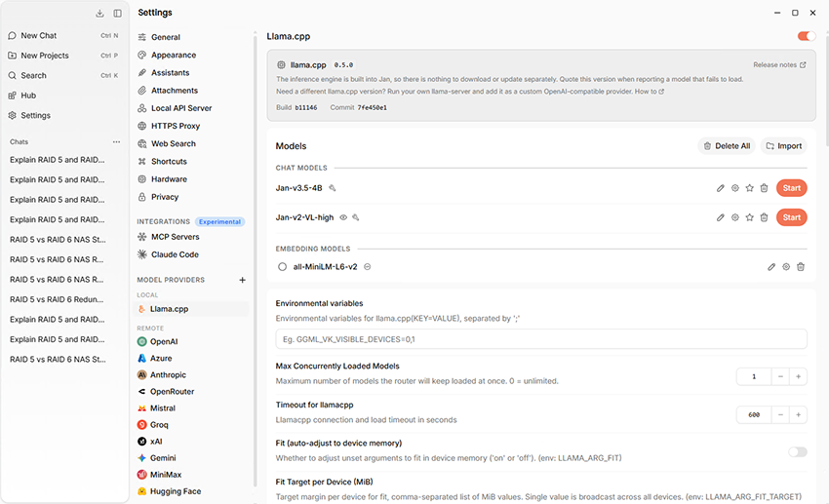Enable Fit auto-adjust to device memory
This screenshot has width=829, height=504.
[x=798, y=451]
